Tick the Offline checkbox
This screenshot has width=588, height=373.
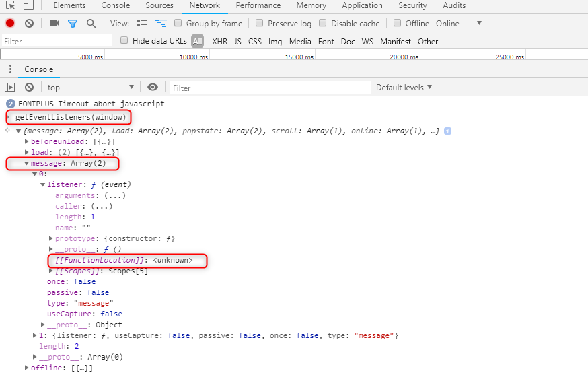[x=397, y=23]
